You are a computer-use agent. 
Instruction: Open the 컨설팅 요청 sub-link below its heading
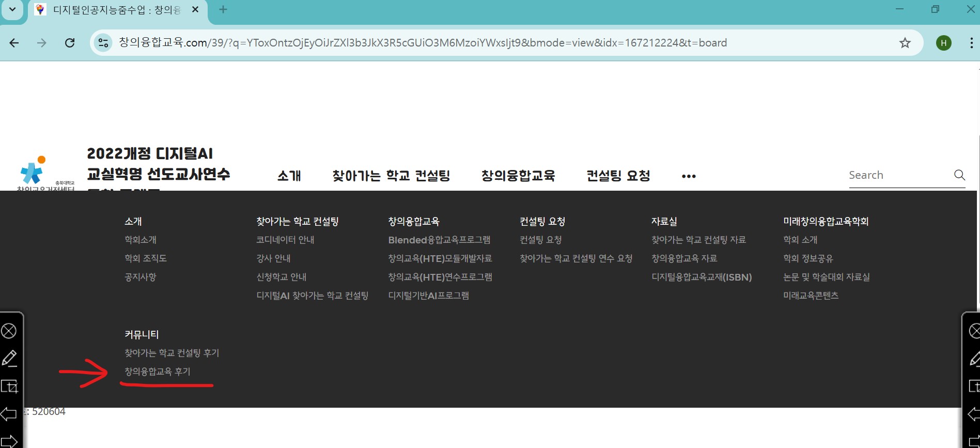(541, 240)
